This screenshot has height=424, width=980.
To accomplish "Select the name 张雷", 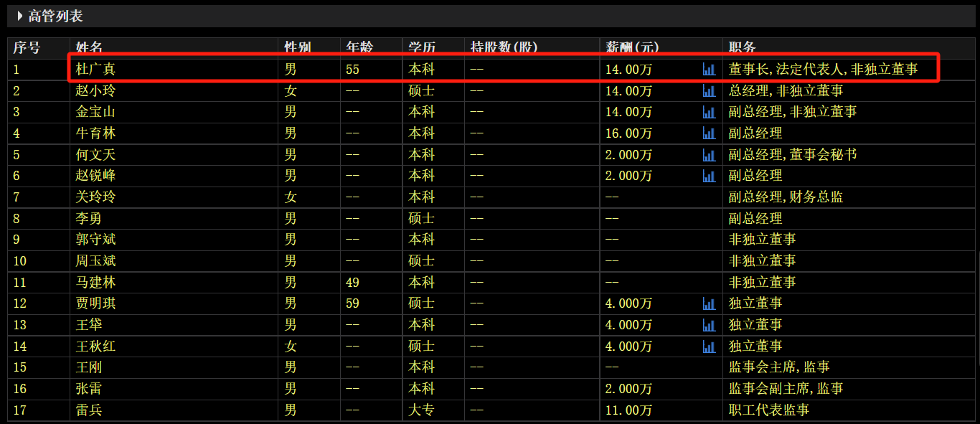I will 89,389.
